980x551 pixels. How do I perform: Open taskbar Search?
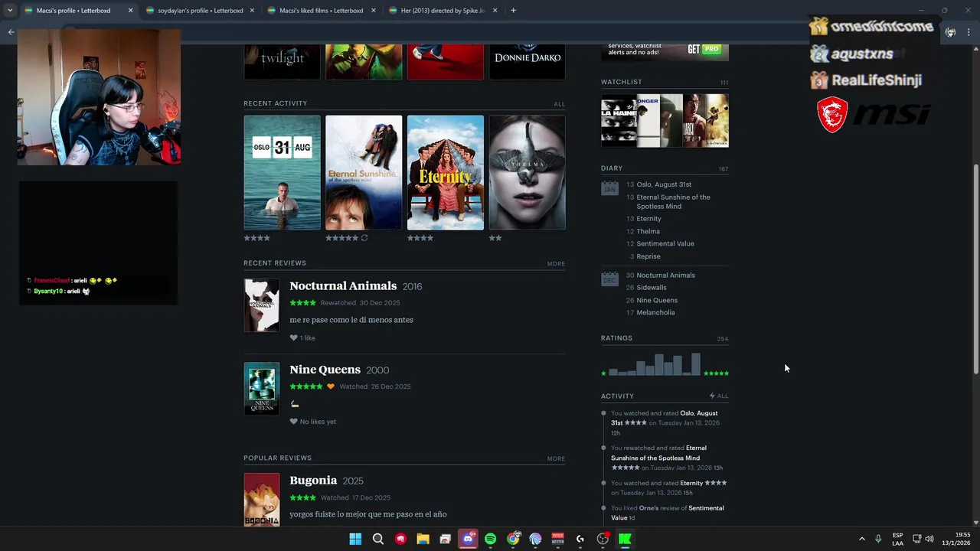[378, 539]
